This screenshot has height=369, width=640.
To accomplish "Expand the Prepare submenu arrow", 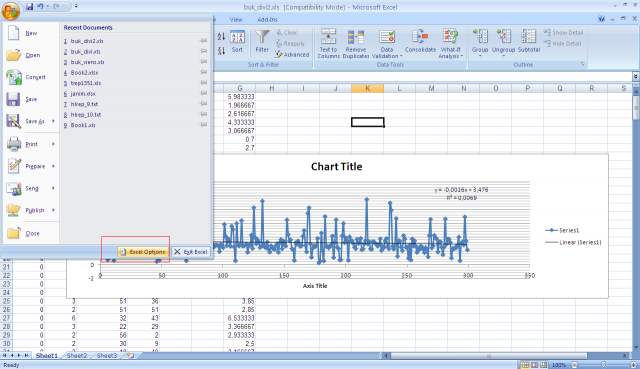I will (x=53, y=166).
